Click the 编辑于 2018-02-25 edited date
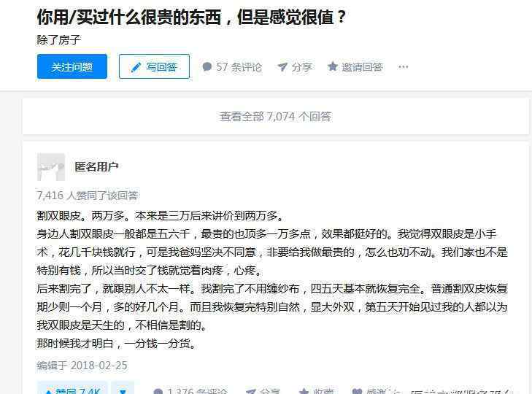 [x=82, y=366]
